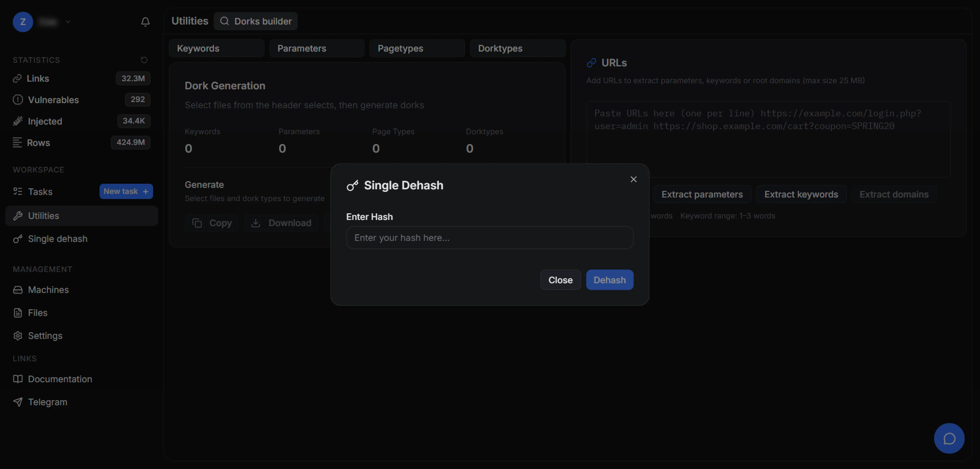Click the notification bell icon
This screenshot has width=980, height=469.
pos(145,22)
